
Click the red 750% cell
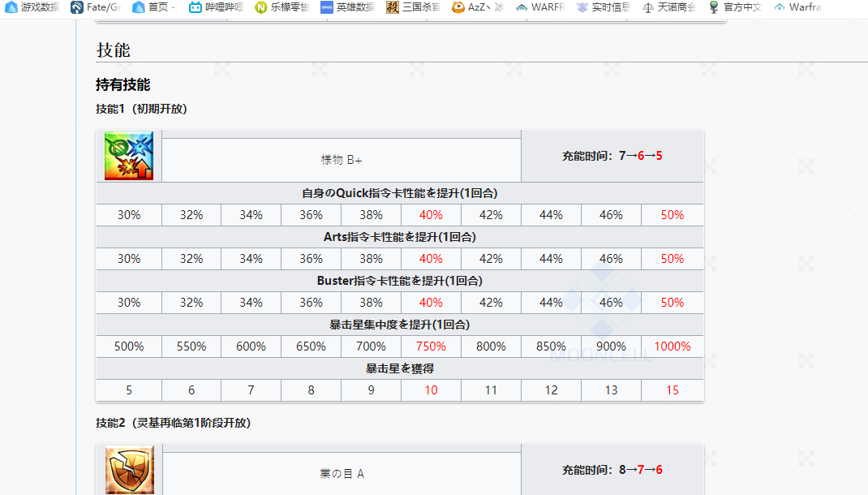click(x=431, y=346)
